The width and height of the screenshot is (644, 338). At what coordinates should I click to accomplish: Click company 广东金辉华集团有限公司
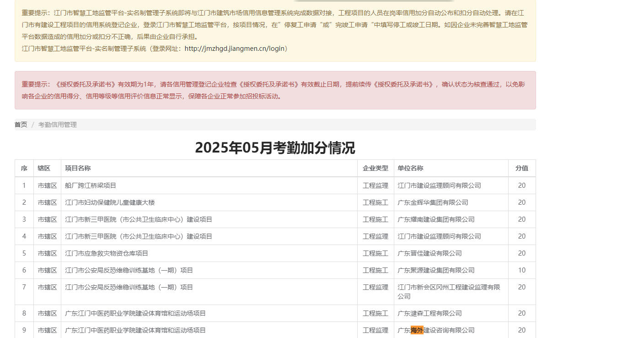(x=433, y=202)
